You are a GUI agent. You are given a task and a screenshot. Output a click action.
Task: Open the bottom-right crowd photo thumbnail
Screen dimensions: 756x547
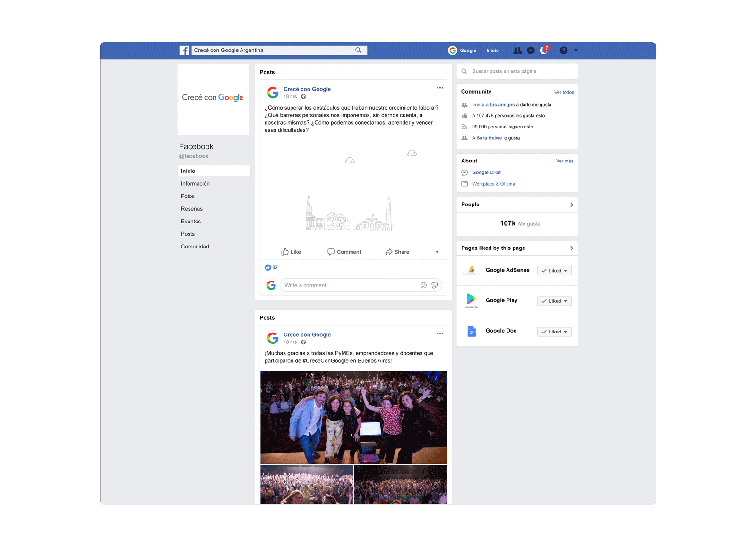click(x=401, y=484)
